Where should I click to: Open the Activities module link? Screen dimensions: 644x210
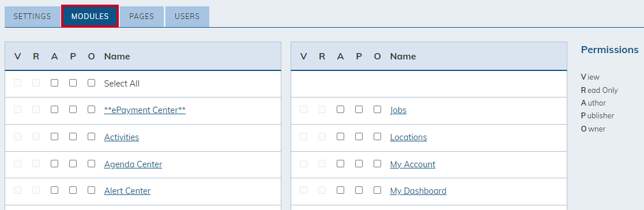pyautogui.click(x=122, y=137)
